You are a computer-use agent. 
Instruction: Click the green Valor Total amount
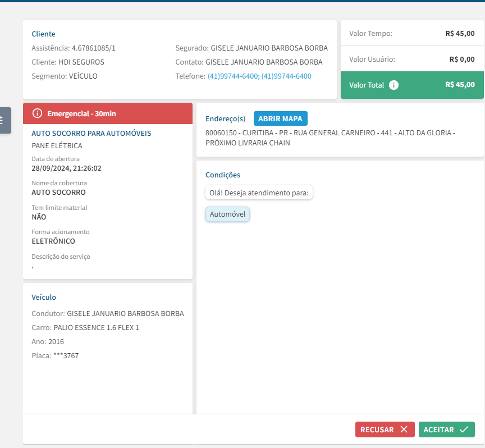[460, 85]
